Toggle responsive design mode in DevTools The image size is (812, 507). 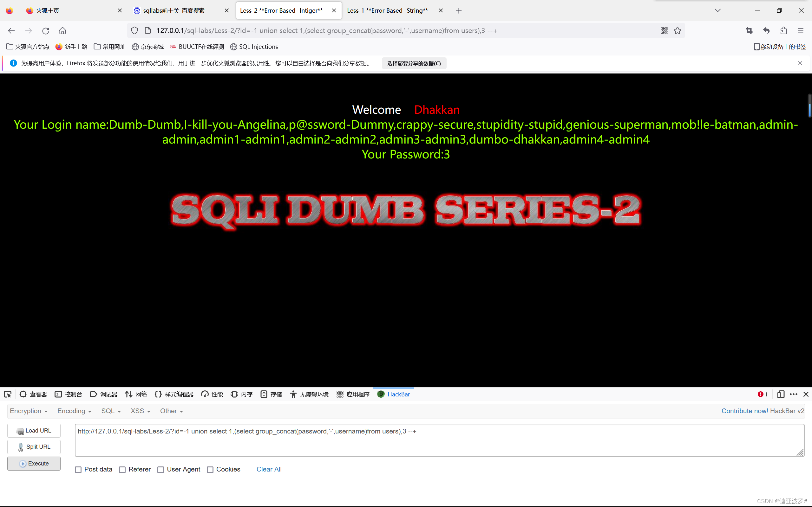coord(781,394)
